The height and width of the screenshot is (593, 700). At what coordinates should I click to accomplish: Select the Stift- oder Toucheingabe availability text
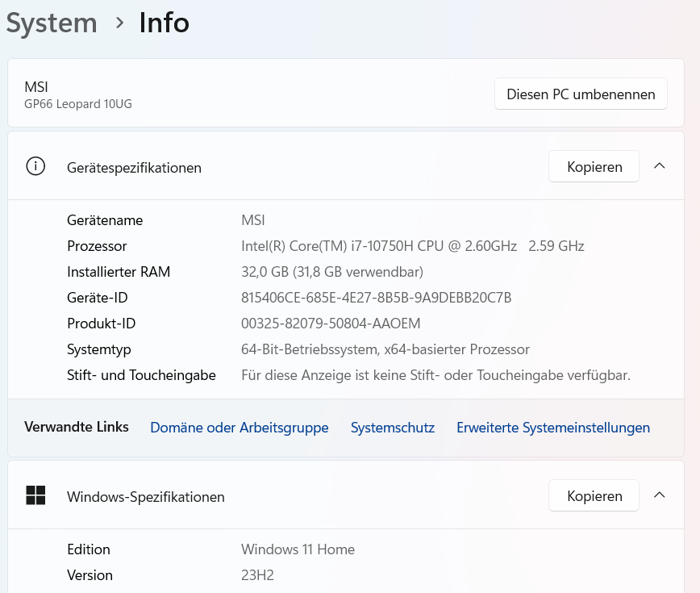[435, 375]
